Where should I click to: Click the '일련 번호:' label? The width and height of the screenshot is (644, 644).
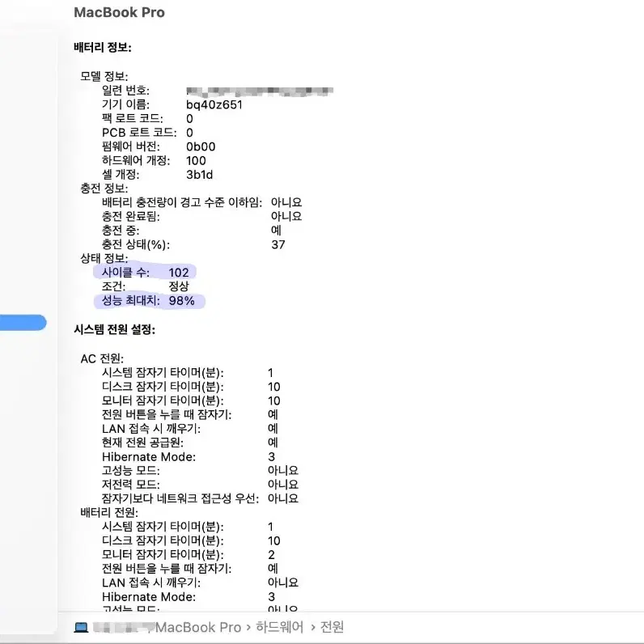tap(125, 91)
